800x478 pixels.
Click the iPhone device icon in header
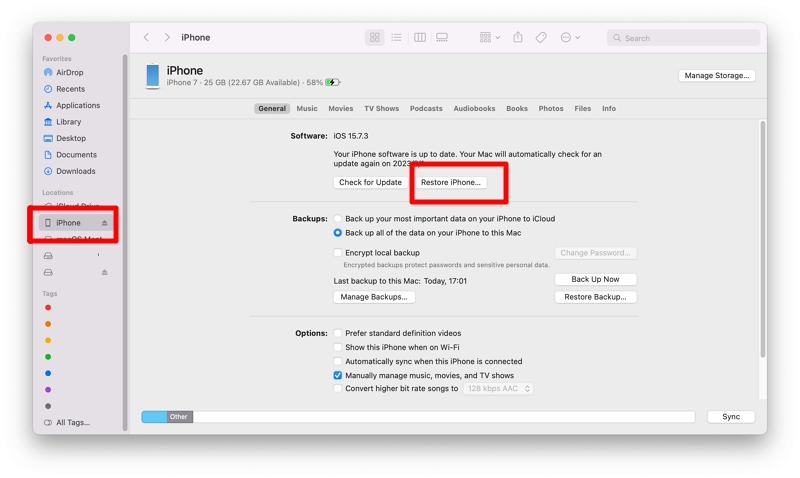click(x=153, y=76)
